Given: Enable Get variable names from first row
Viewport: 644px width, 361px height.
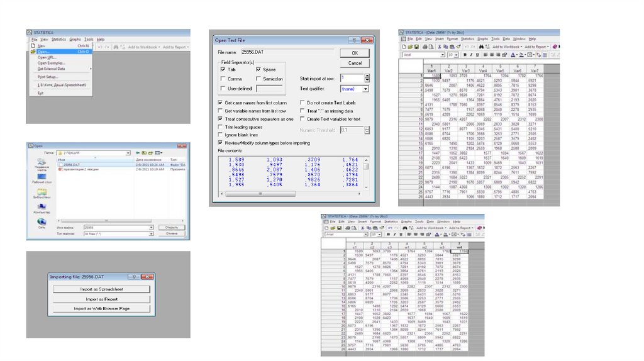Looking at the screenshot, I should [220, 111].
